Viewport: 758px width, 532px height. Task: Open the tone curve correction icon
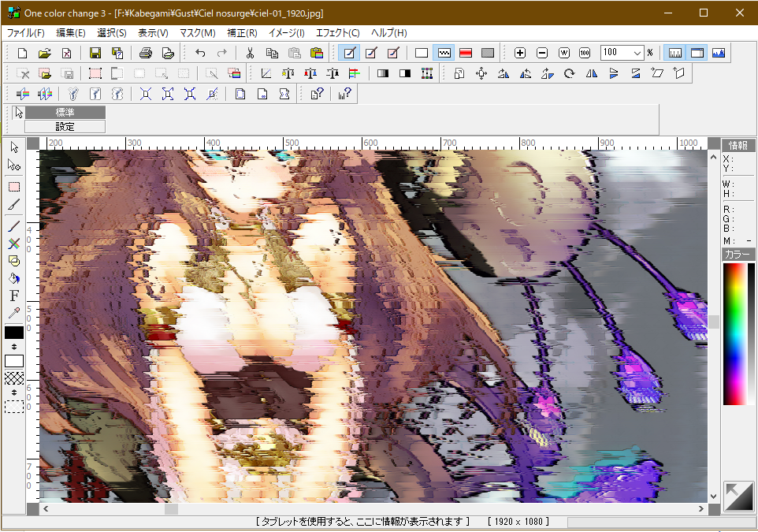pos(266,73)
